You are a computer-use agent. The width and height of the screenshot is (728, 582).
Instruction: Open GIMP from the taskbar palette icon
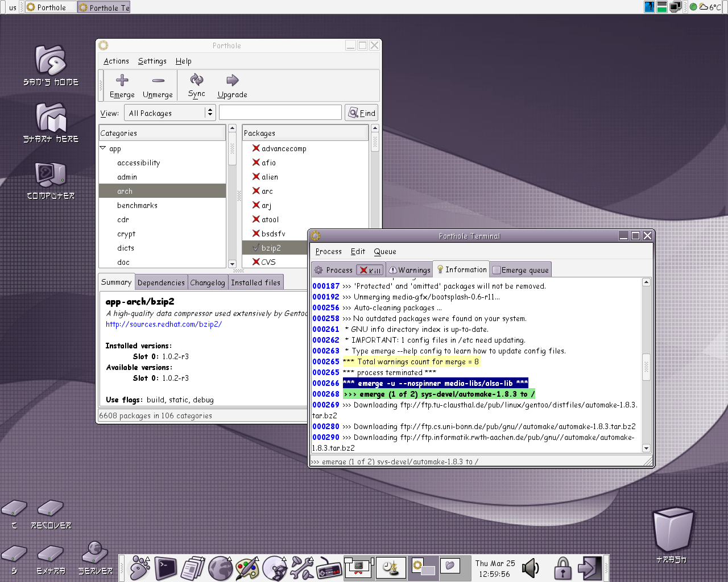(x=247, y=568)
